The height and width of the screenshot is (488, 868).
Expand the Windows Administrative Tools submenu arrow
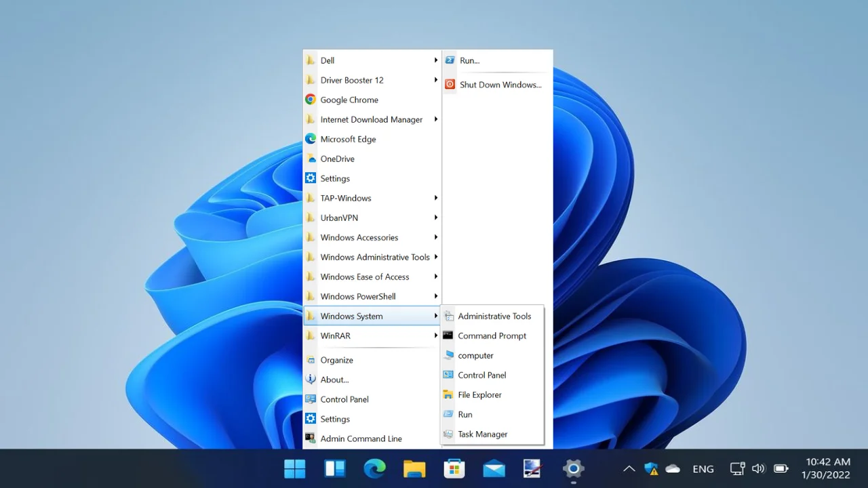pyautogui.click(x=436, y=257)
